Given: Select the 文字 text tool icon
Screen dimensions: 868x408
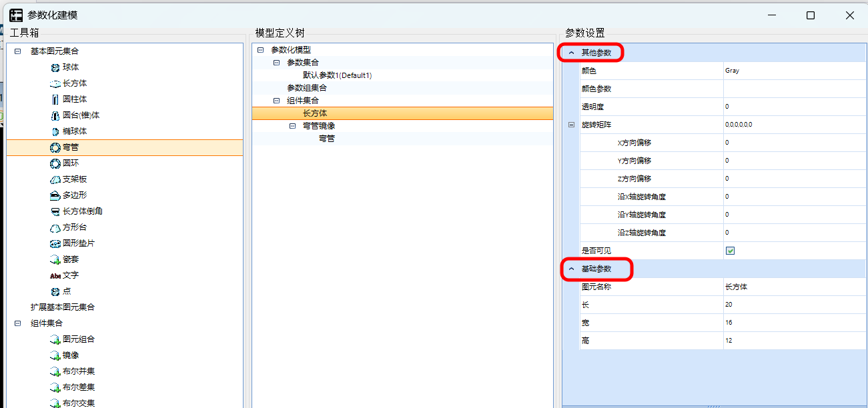Looking at the screenshot, I should pos(55,275).
